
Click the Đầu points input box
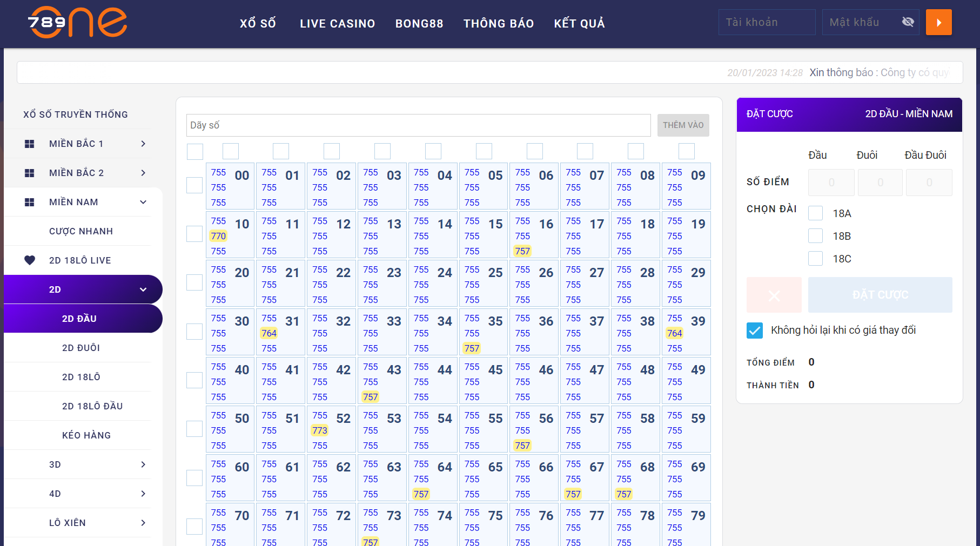[x=831, y=183]
